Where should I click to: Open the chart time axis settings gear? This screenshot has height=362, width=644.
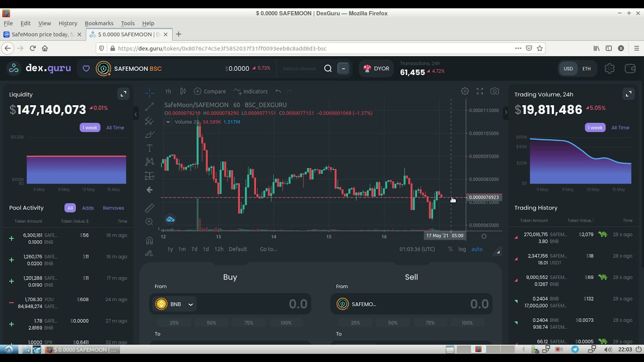484,236
